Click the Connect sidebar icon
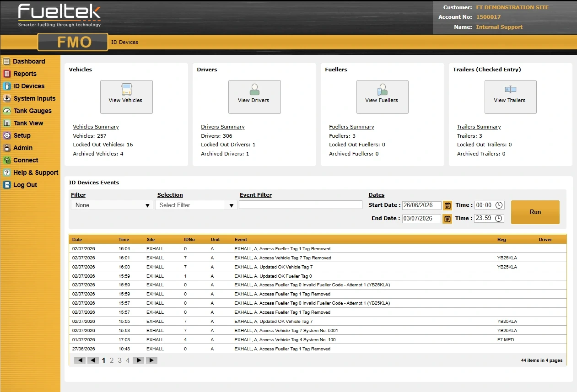This screenshot has width=577, height=392. pos(6,160)
